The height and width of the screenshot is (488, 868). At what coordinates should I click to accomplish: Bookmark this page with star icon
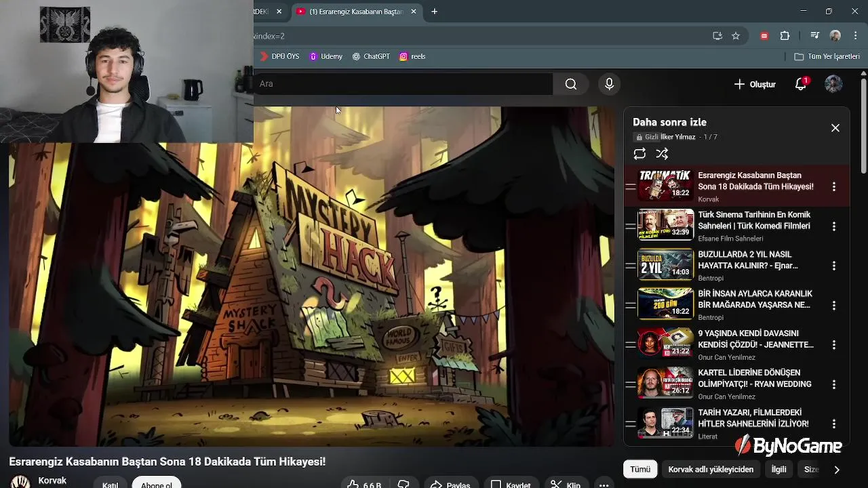736,36
